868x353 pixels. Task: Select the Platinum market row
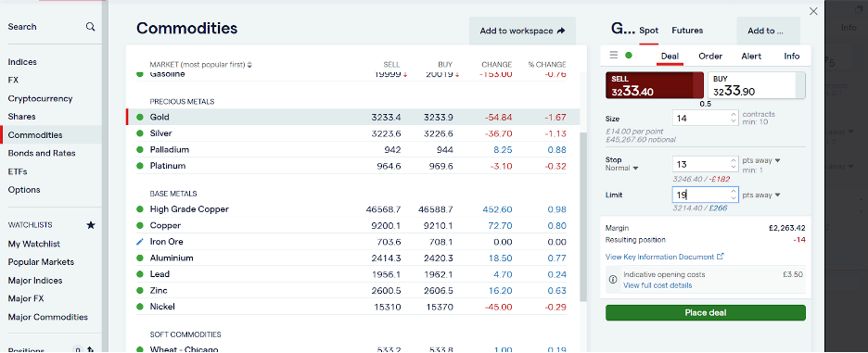click(x=352, y=166)
